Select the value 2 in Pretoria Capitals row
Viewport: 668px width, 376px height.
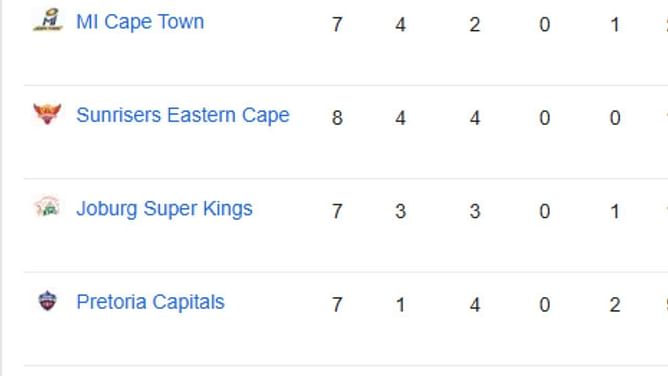point(615,305)
